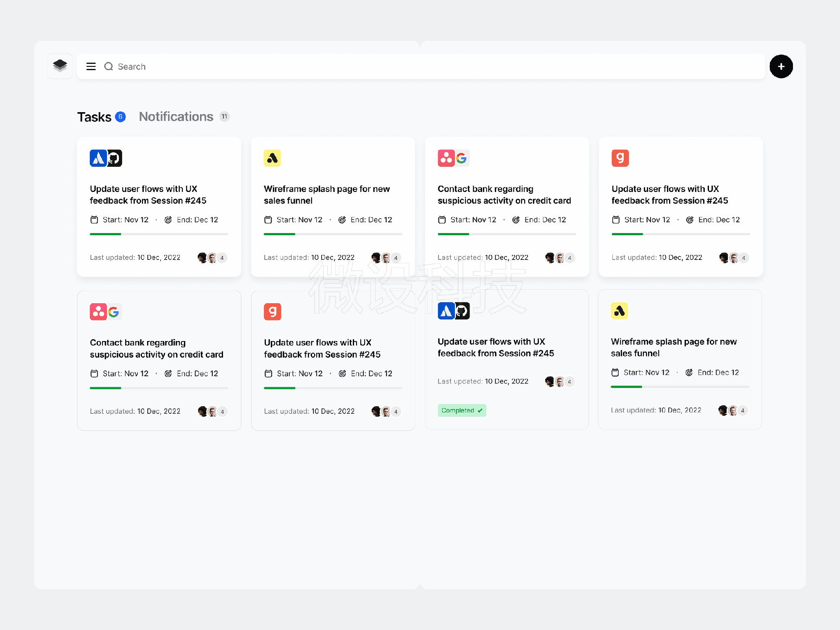Open the hamburger menu
This screenshot has width=840, height=630.
[x=91, y=66]
